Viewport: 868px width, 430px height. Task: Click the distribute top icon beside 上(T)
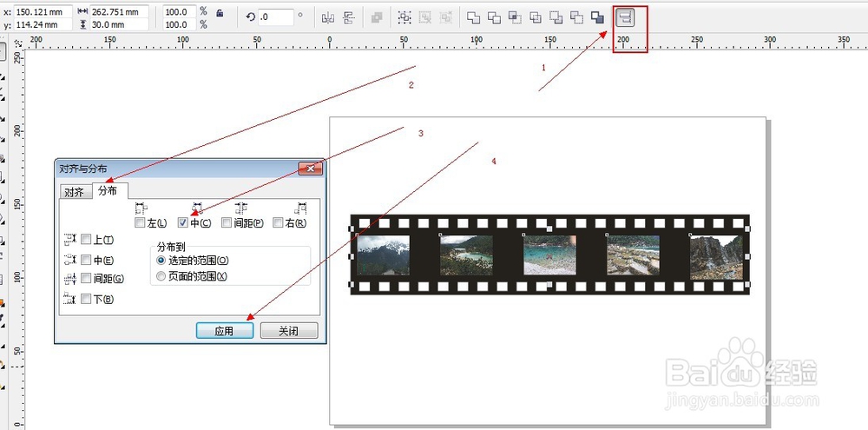tap(69, 240)
